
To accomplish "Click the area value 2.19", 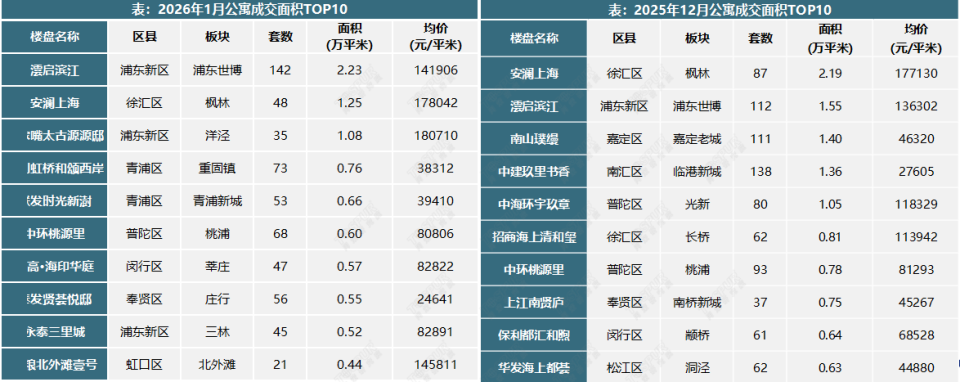I will [830, 73].
